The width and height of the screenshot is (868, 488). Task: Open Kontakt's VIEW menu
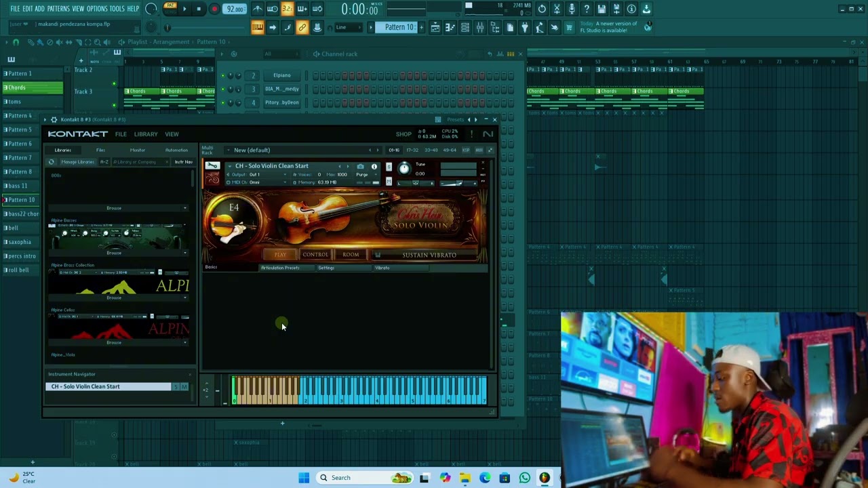point(172,134)
